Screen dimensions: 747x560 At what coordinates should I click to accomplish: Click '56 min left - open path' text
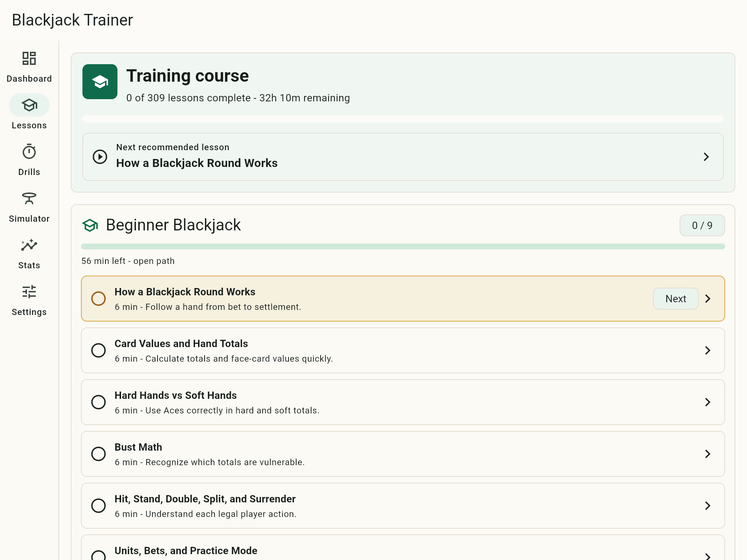click(128, 261)
